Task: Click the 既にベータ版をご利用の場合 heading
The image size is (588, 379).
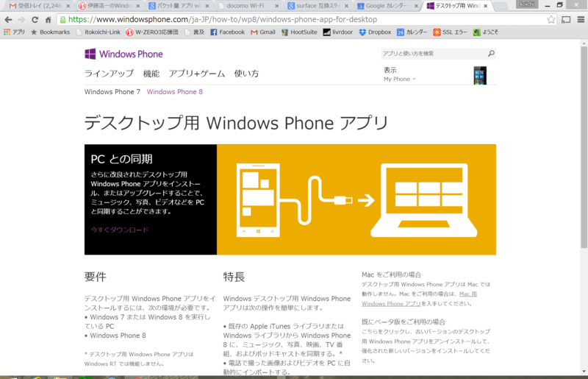Action: click(x=404, y=322)
